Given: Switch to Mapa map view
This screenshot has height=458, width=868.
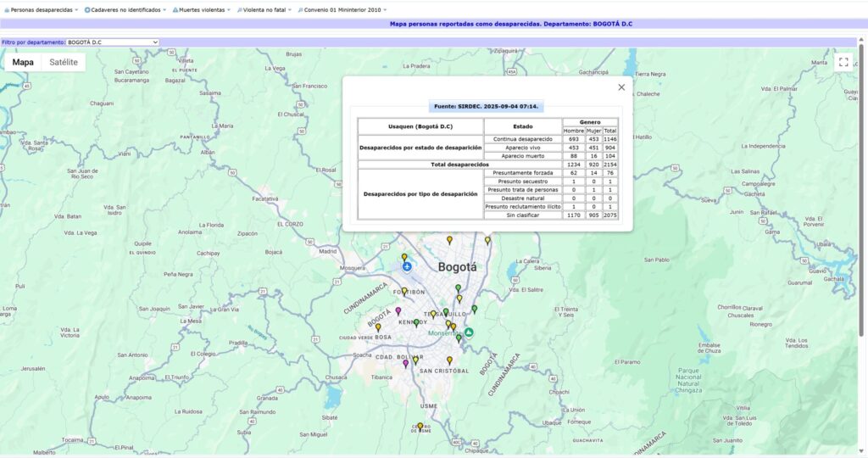Looking at the screenshot, I should tap(23, 62).
